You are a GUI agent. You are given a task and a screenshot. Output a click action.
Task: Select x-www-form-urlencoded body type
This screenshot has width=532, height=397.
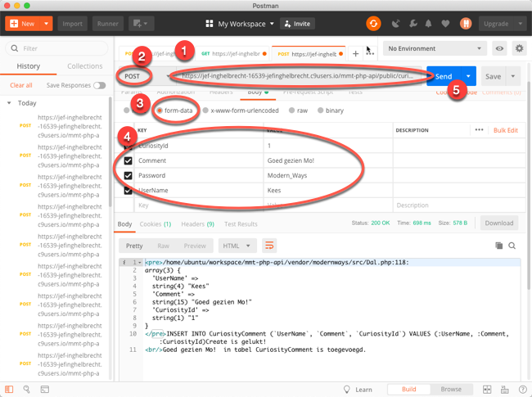tap(205, 111)
